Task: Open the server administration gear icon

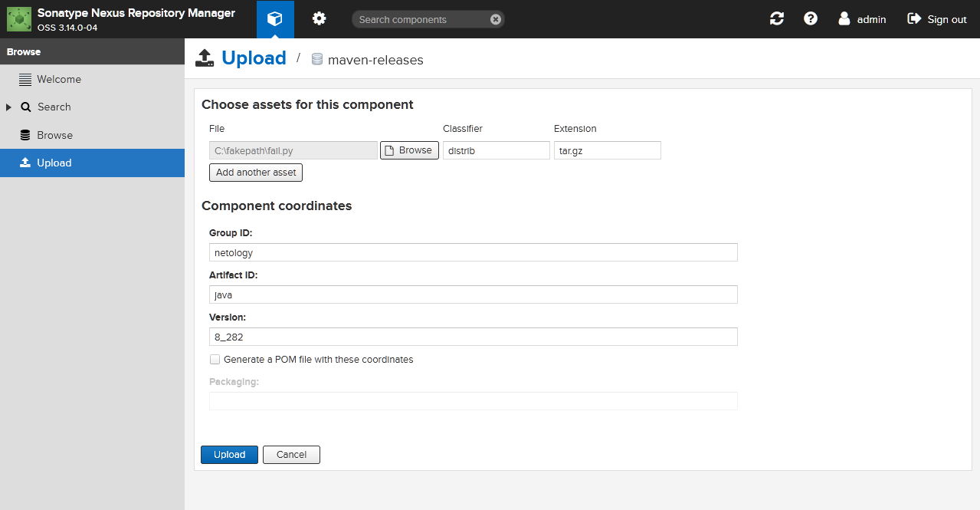Action: [320, 19]
